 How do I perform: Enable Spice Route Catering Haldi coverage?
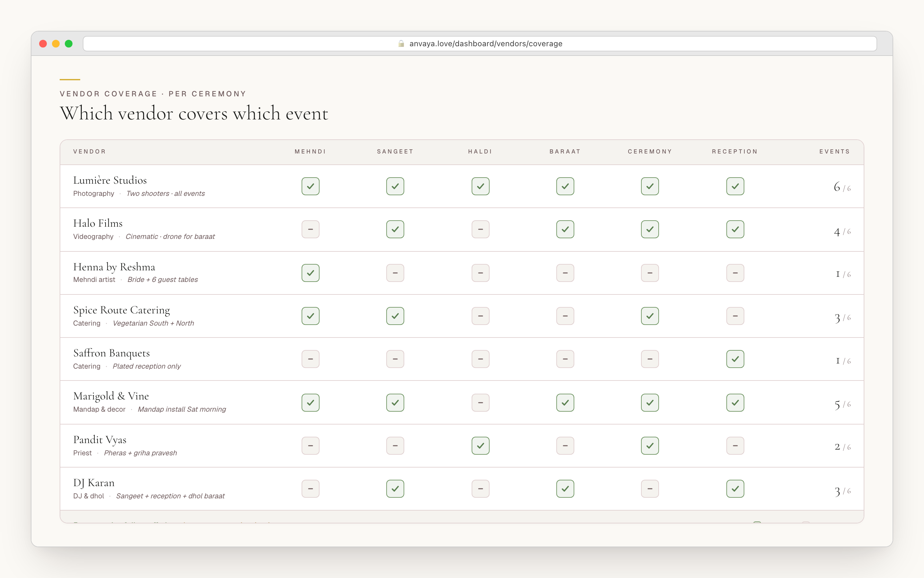coord(480,316)
